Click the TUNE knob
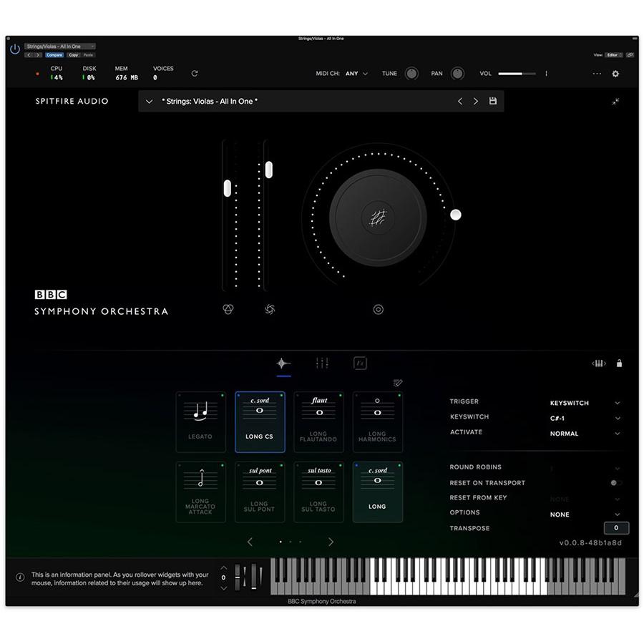 click(411, 74)
